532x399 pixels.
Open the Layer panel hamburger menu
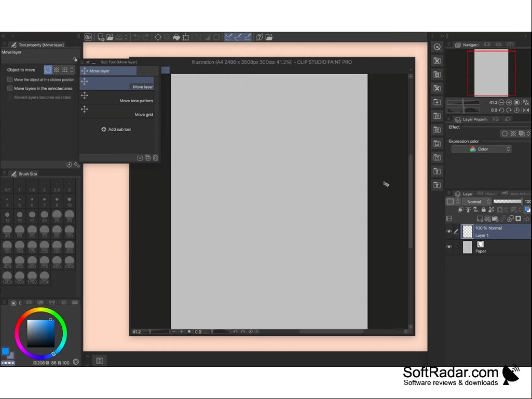[x=448, y=194]
